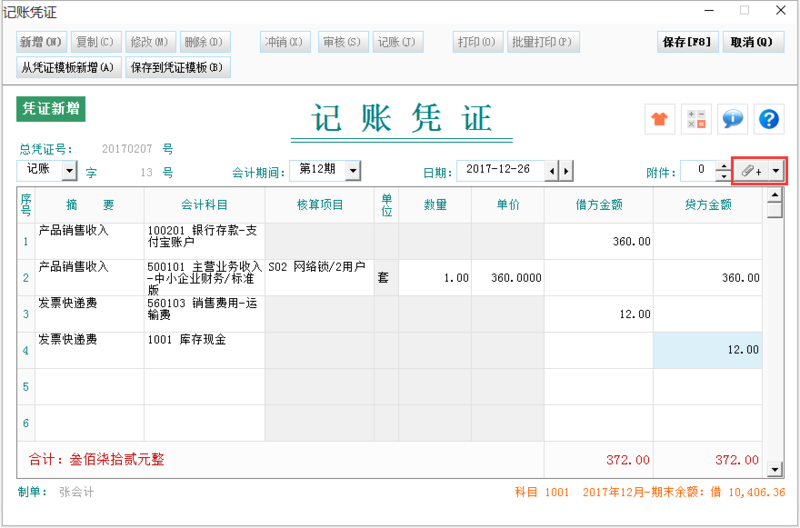Click the 核算项目 column header
The image size is (800, 528).
coord(319,205)
